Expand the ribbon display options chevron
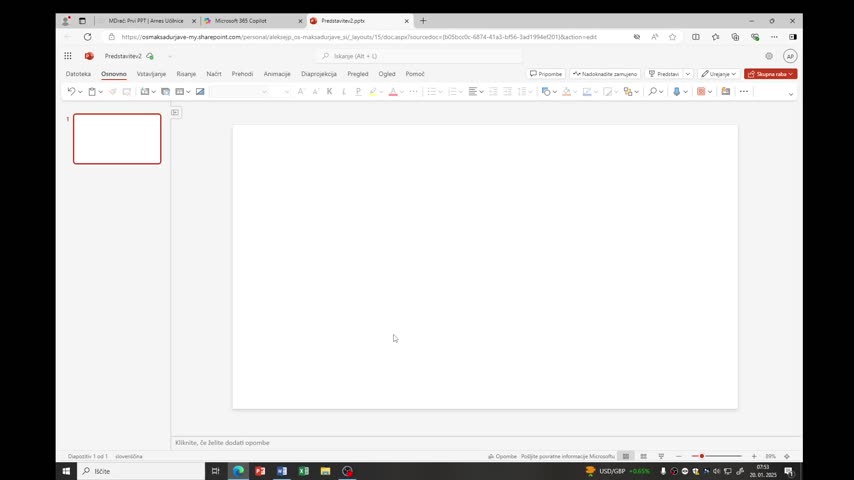Viewport: 854px width, 480px height. 791,94
